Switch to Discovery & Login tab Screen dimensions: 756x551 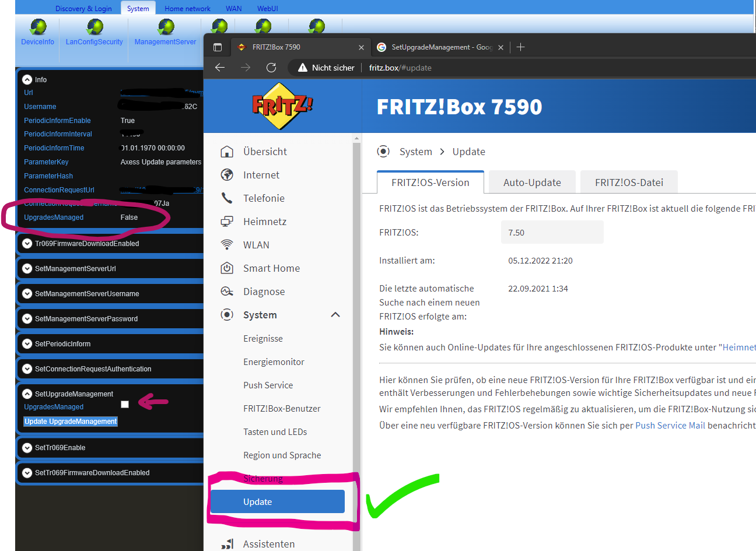(x=83, y=8)
